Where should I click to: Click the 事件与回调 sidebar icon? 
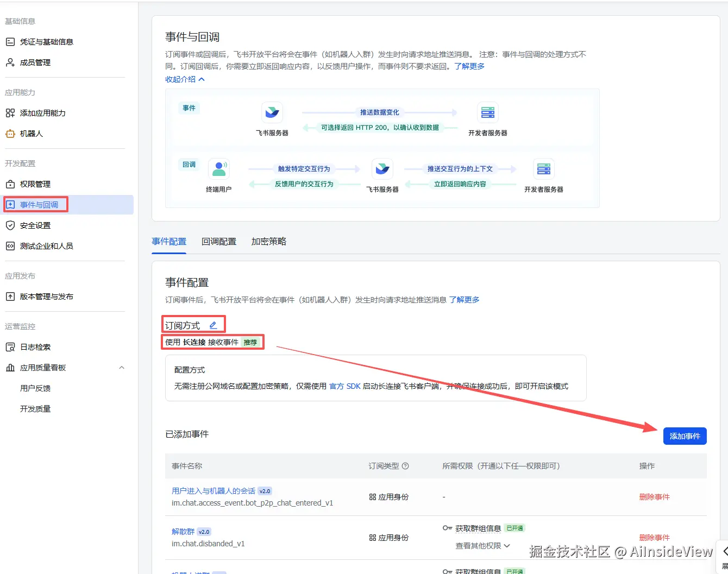(10, 205)
